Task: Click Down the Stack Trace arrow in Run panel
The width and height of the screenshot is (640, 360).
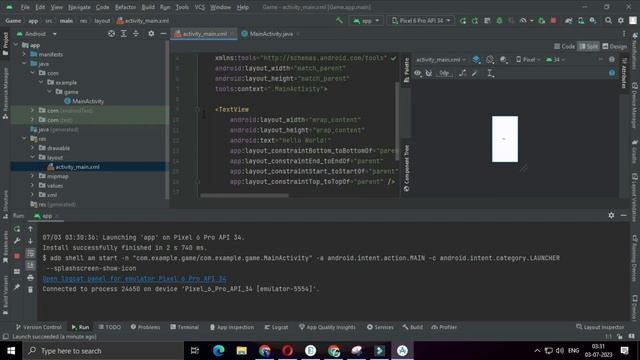Action: 30,241
